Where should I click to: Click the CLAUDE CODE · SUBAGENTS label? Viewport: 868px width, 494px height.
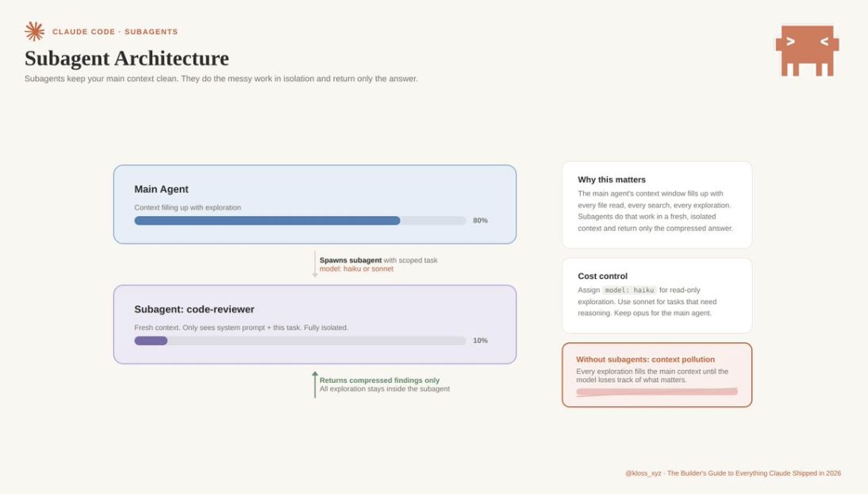[x=115, y=32]
